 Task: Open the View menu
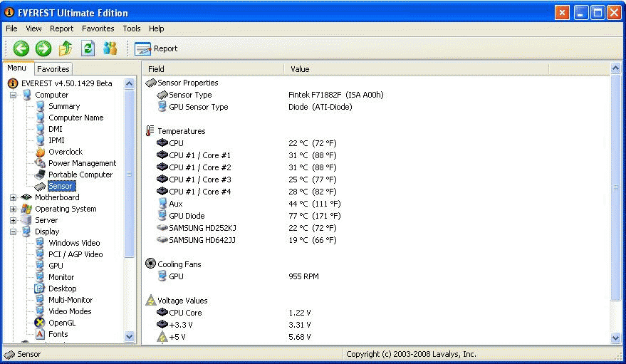click(x=33, y=28)
